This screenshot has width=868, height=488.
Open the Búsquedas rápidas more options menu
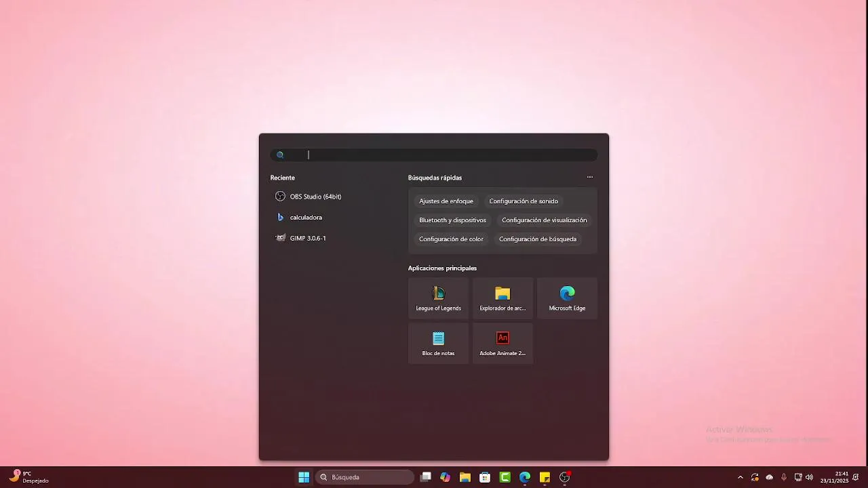coord(590,178)
